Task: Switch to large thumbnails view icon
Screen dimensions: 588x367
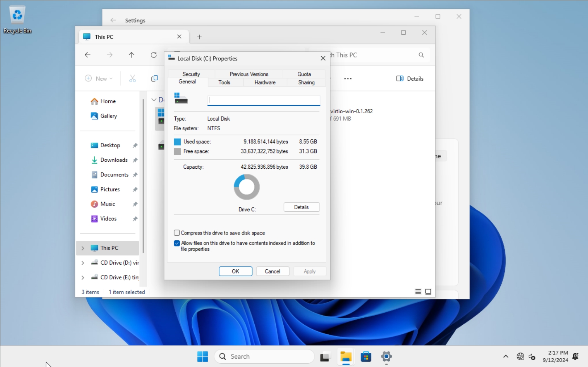Action: (x=428, y=292)
